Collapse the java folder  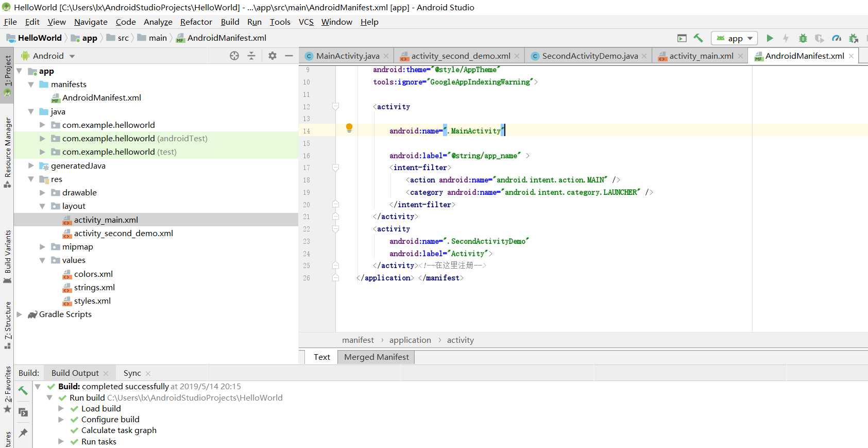31,111
